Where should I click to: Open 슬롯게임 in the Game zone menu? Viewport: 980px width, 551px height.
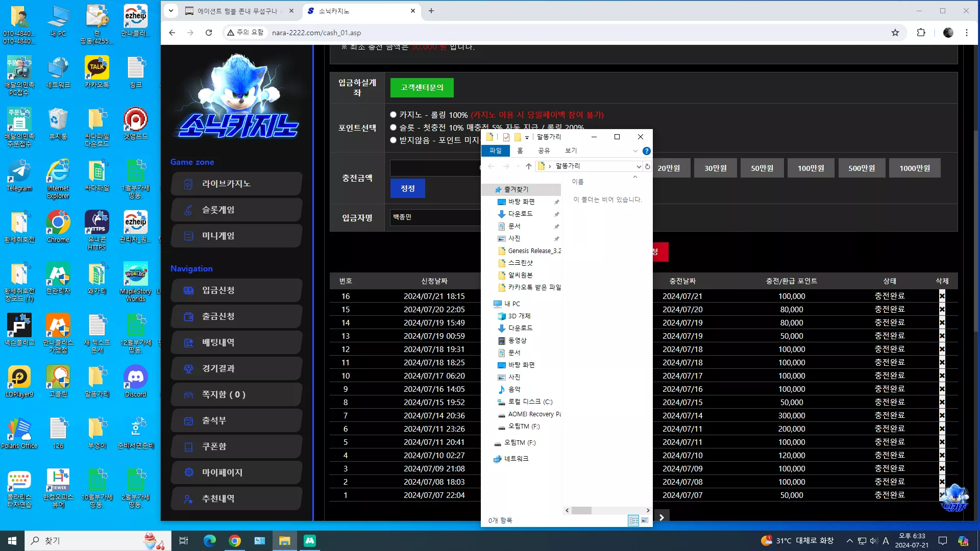pos(237,210)
